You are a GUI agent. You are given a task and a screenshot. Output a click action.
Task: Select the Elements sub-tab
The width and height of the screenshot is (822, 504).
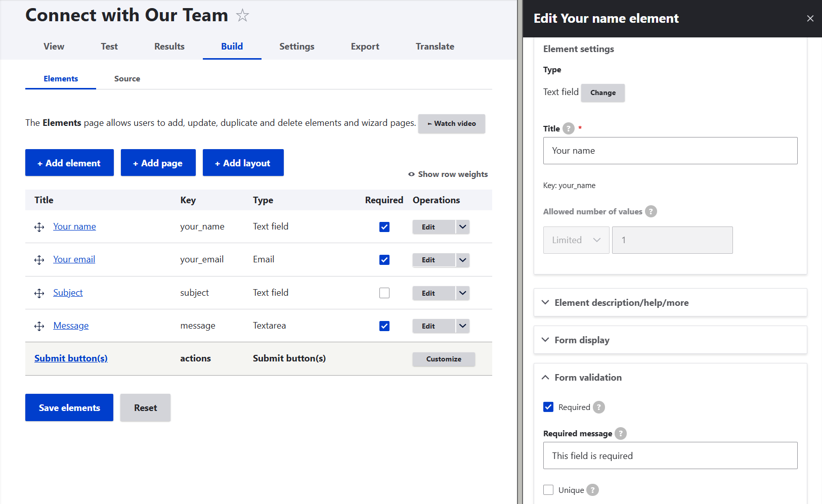61,79
